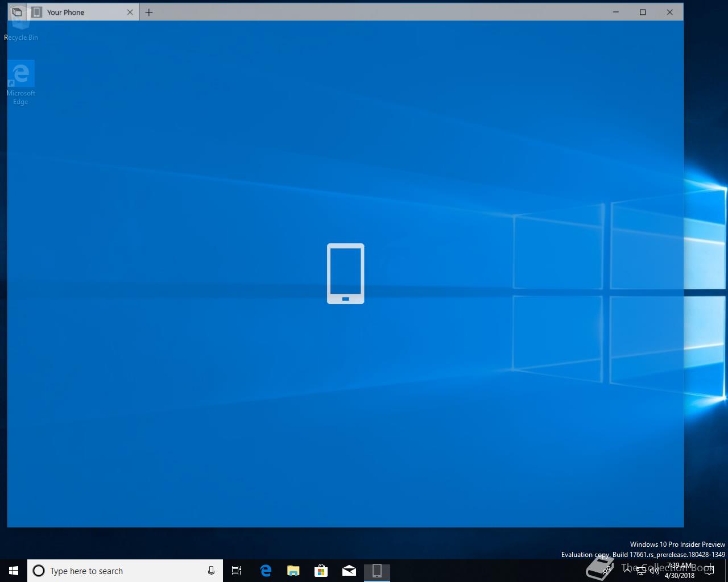The height and width of the screenshot is (582, 728).
Task: Close the Your Phone tab
Action: (x=130, y=12)
